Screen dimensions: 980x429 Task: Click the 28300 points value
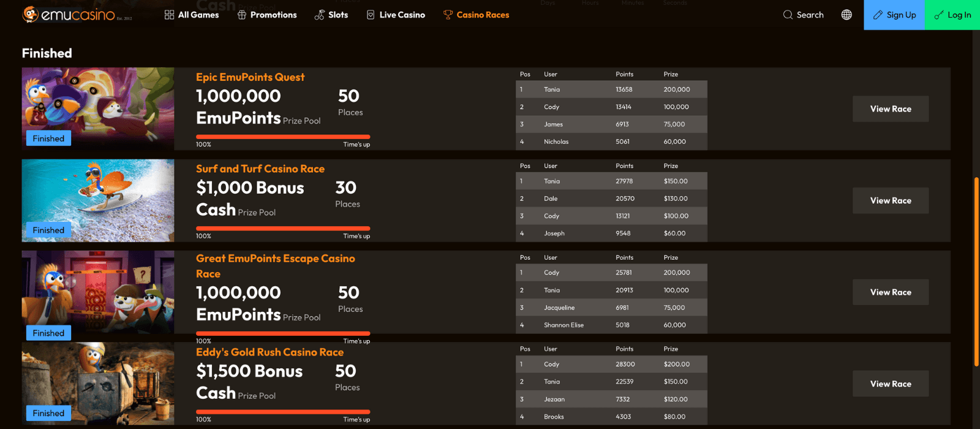(625, 365)
